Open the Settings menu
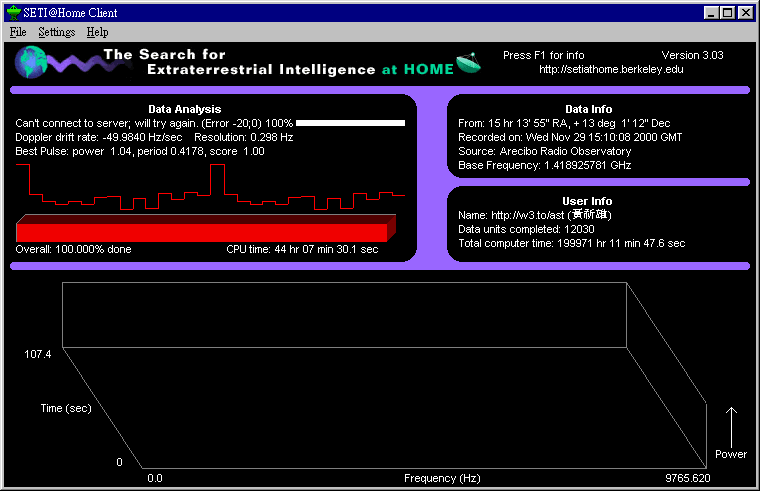This screenshot has height=491, width=760. 57,32
